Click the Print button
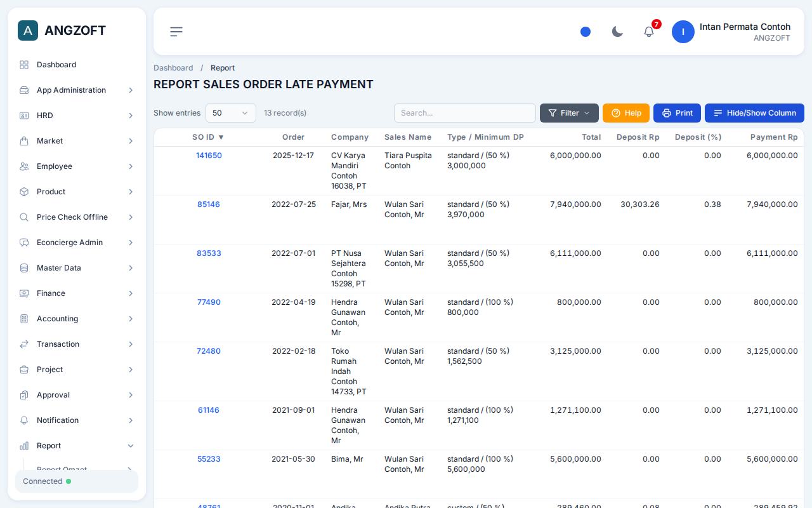The height and width of the screenshot is (508, 812). click(677, 113)
